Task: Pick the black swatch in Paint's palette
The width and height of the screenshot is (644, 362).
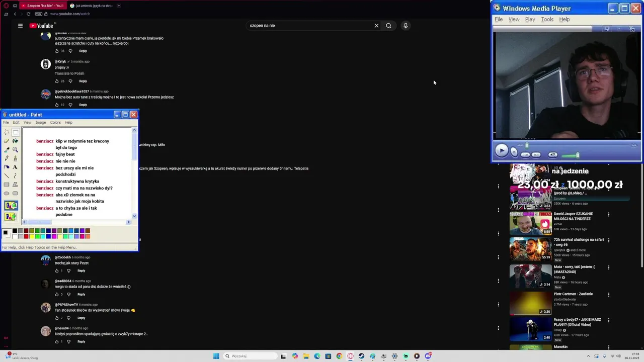Action: [x=15, y=231]
